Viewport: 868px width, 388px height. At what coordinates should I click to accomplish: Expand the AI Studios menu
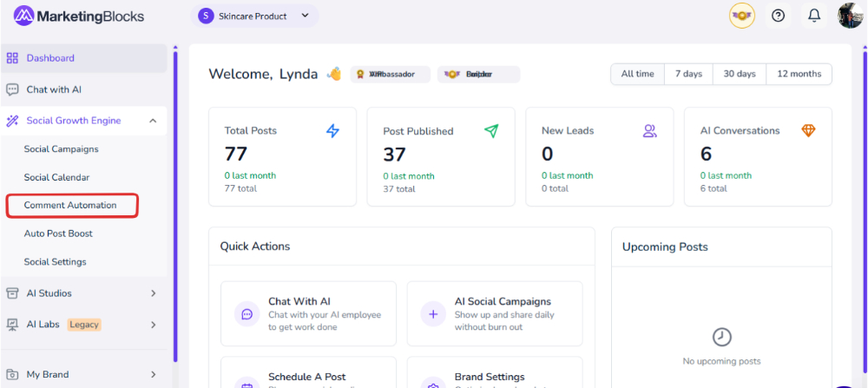[153, 293]
